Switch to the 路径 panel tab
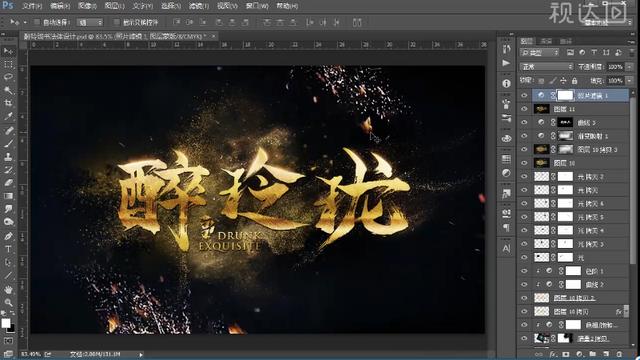This screenshot has width=640, height=360. (565, 41)
